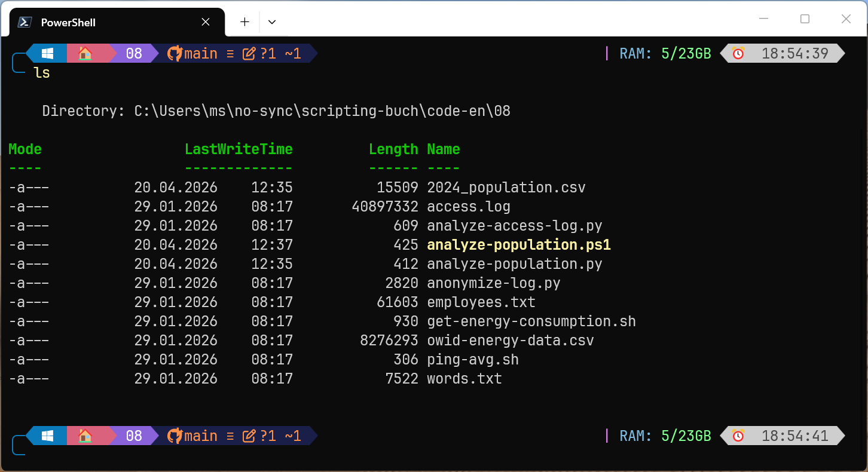Minimize the terminal window
Viewport: 868px width, 472px height.
coord(763,19)
